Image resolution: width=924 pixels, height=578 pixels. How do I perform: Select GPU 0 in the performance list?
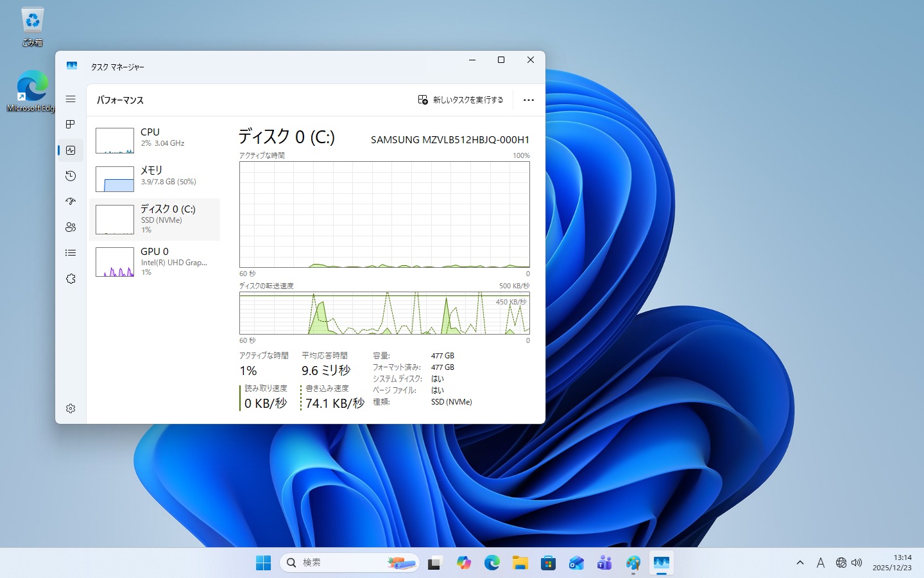pyautogui.click(x=155, y=261)
